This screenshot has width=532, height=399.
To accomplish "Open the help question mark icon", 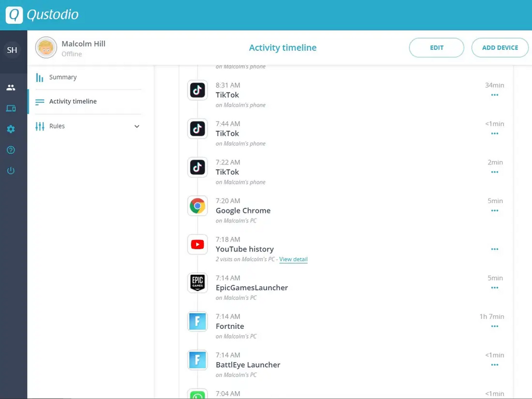I will click(x=11, y=150).
